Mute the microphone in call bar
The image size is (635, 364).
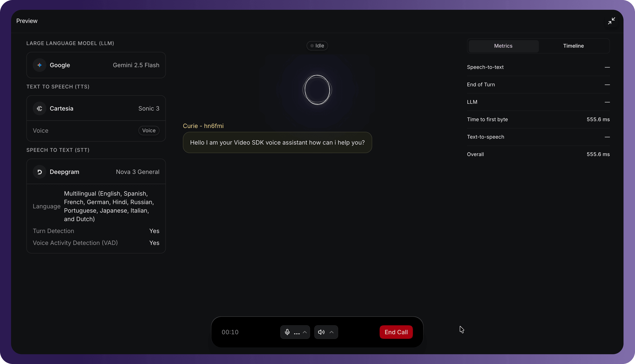(287, 332)
